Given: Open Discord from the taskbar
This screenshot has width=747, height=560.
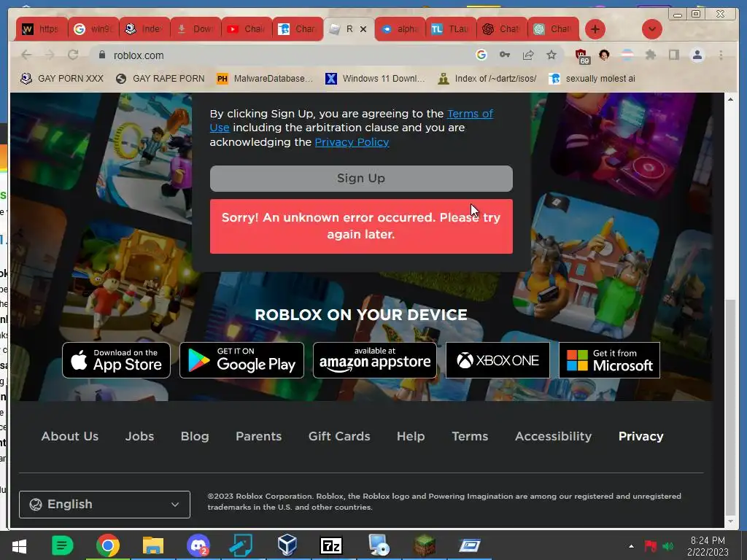Looking at the screenshot, I should tap(198, 545).
